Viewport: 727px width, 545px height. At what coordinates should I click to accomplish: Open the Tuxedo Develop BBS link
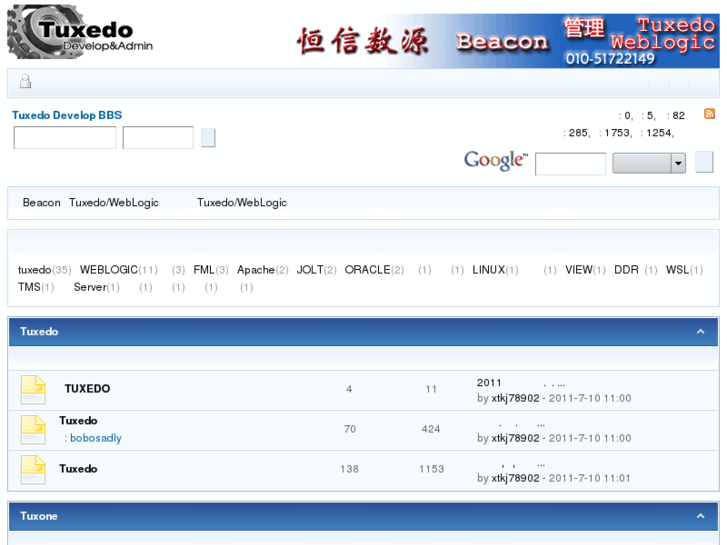[x=67, y=115]
